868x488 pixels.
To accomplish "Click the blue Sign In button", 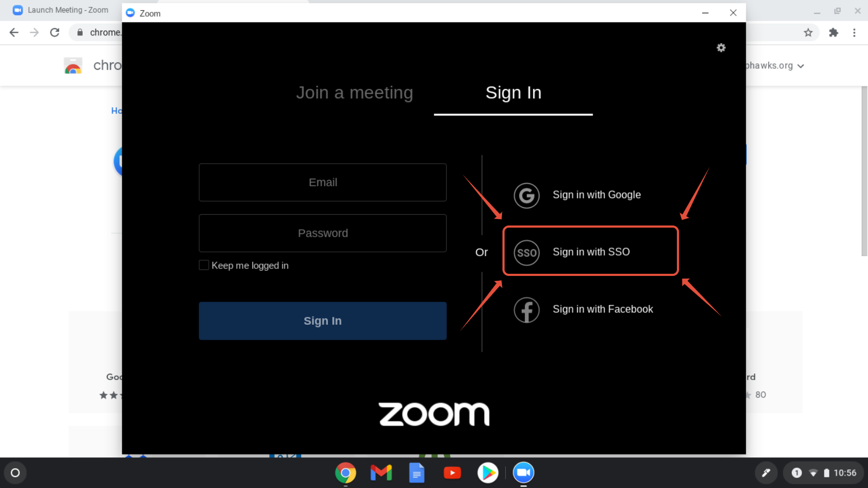I will (323, 321).
